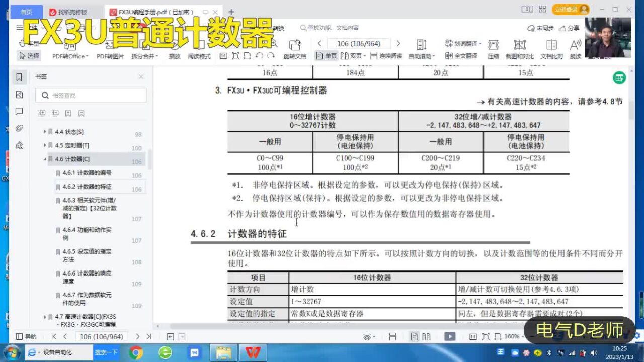Open bookmark 4.6.2 计数器的特征
Image resolution: width=644 pixels, height=362 pixels.
click(x=87, y=187)
